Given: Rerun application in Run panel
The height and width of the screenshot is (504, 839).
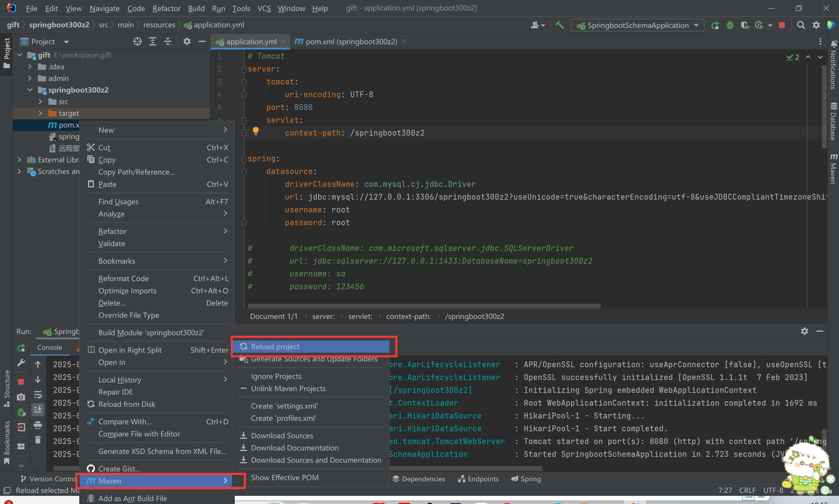Looking at the screenshot, I should pos(21,347).
